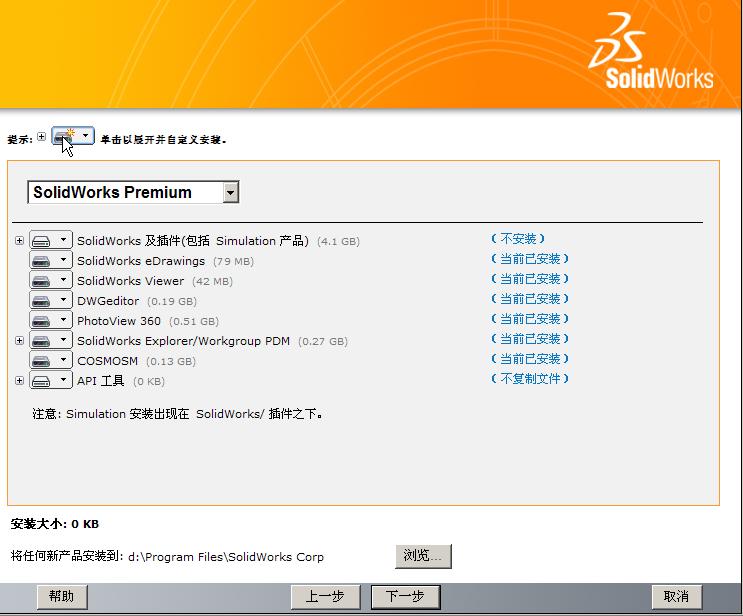Open 帮助 help button

tap(62, 597)
